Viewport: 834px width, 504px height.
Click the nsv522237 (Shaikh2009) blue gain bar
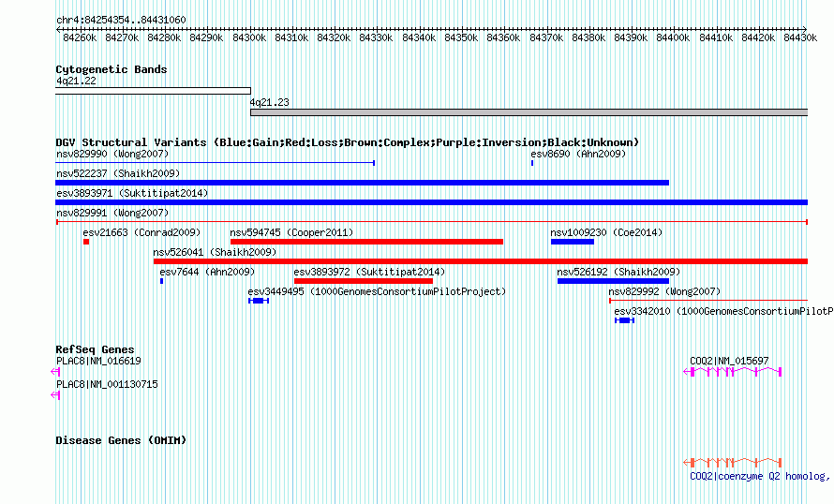363,183
